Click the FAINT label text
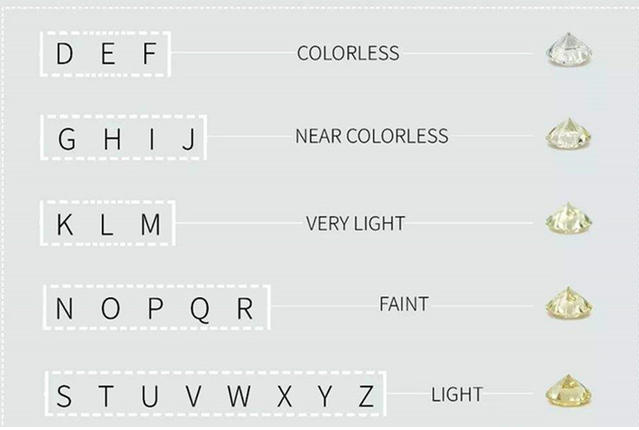 pos(403,304)
